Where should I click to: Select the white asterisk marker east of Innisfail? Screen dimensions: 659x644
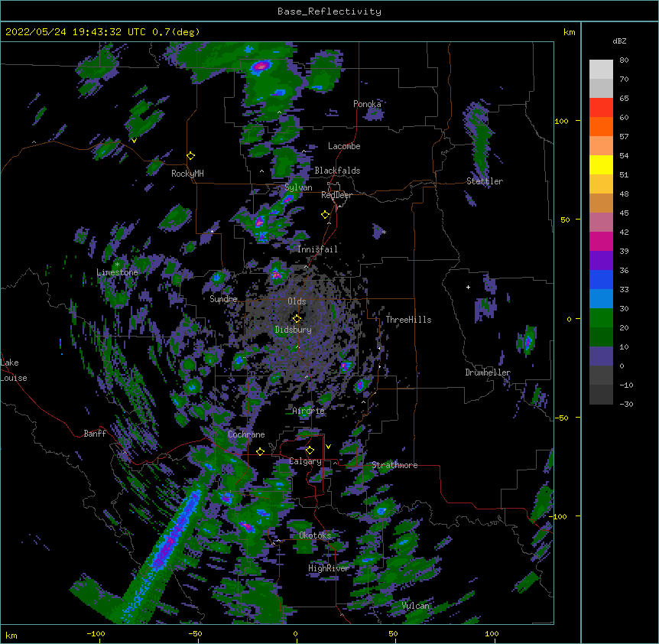384,233
